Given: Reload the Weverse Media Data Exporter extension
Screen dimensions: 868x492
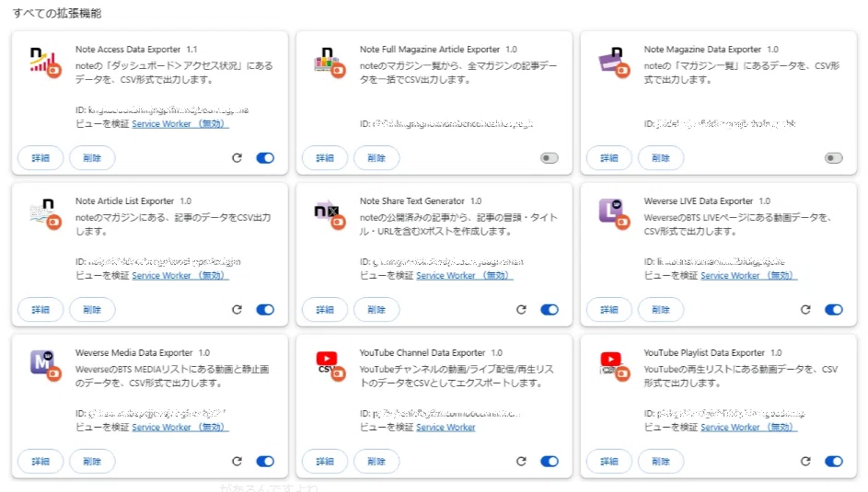Looking at the screenshot, I should point(237,461).
